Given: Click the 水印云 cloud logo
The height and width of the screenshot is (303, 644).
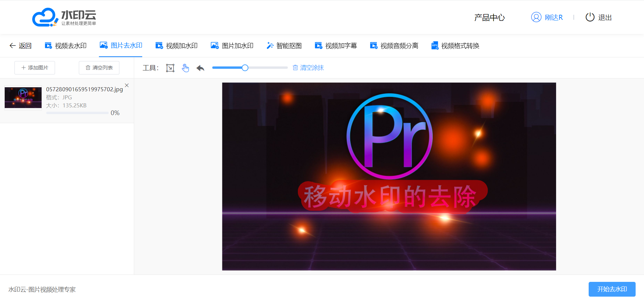Looking at the screenshot, I should click(x=64, y=17).
